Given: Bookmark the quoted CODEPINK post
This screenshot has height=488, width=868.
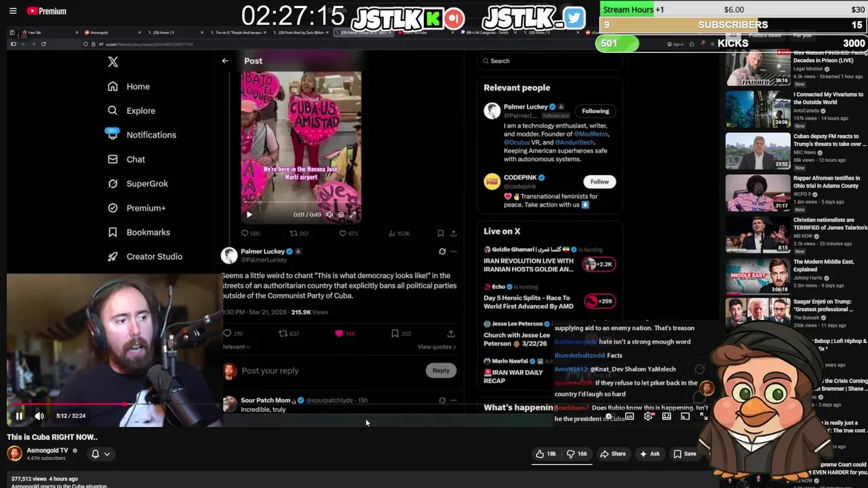Looking at the screenshot, I should coord(440,233).
